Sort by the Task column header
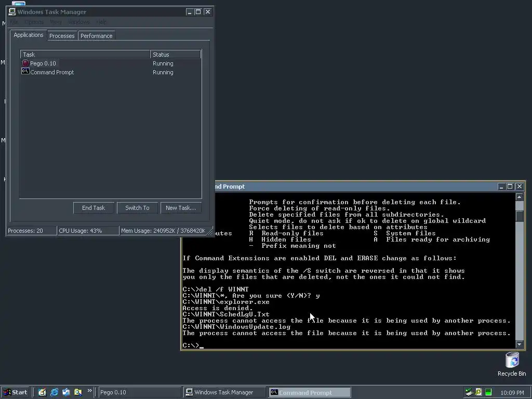532x399 pixels. click(x=85, y=54)
